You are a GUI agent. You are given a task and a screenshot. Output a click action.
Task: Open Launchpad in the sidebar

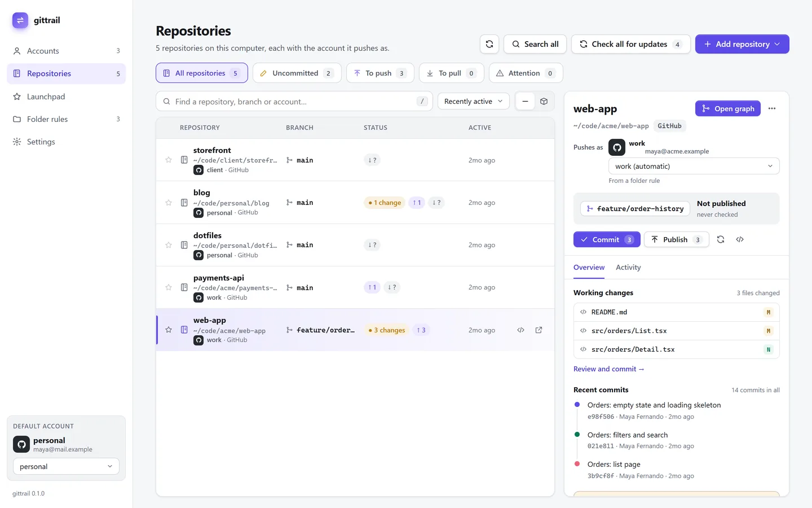pos(67,97)
